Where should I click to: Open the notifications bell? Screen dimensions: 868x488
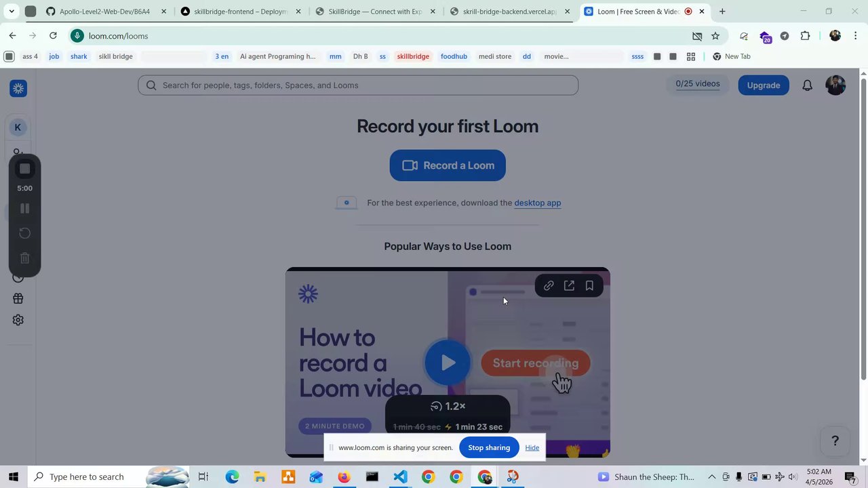click(x=807, y=85)
